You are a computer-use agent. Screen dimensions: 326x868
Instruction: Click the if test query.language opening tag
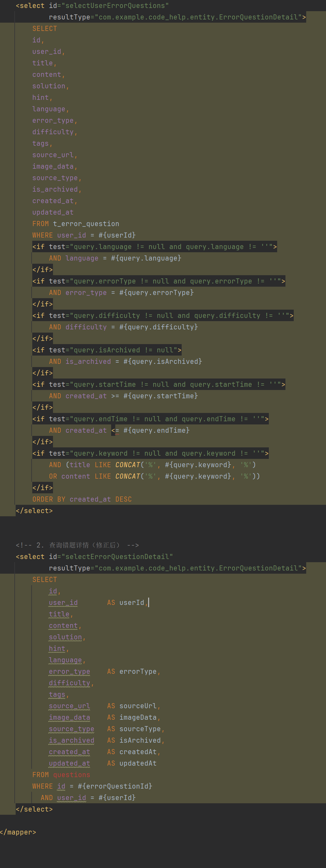coord(155,246)
